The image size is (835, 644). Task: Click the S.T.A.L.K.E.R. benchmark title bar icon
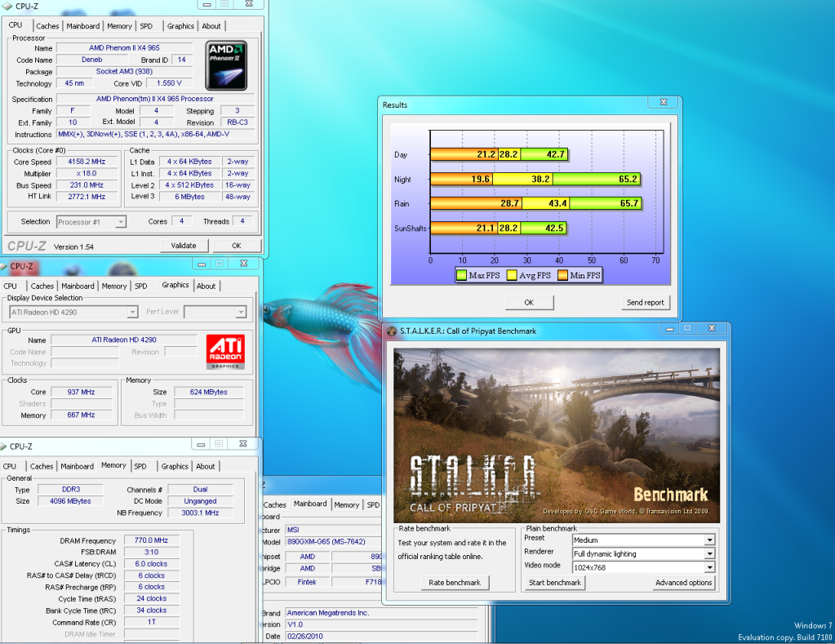(x=392, y=331)
